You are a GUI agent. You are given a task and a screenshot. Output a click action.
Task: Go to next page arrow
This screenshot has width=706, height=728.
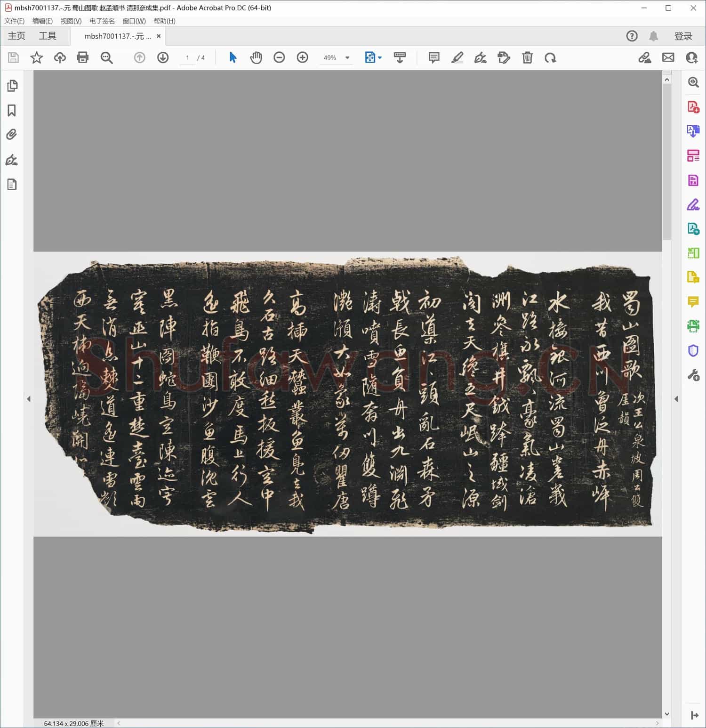tap(163, 57)
